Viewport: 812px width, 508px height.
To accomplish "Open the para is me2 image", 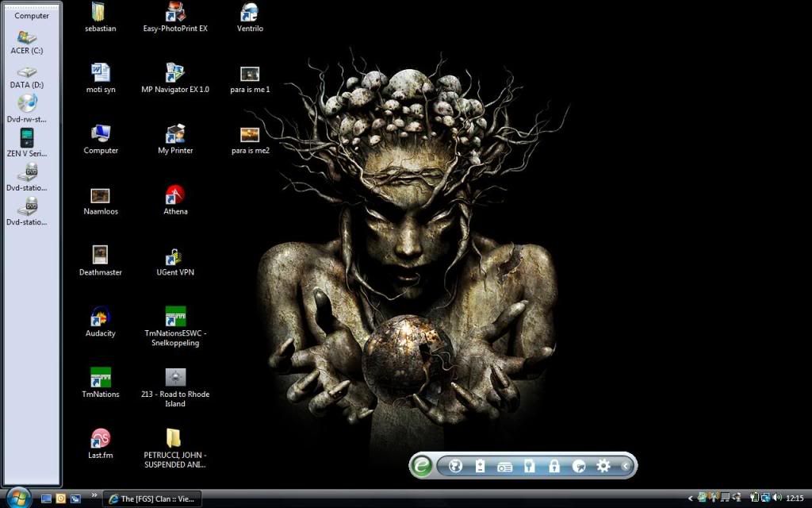I will click(250, 140).
